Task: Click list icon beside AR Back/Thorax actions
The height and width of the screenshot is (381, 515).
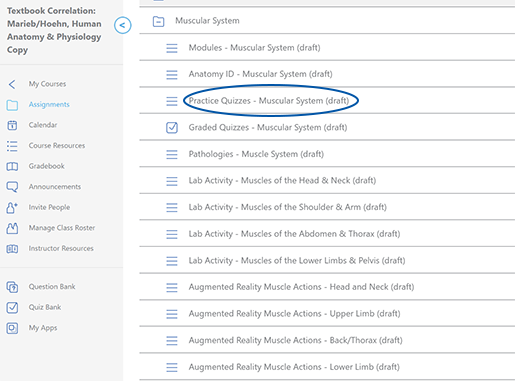Action: [172, 341]
